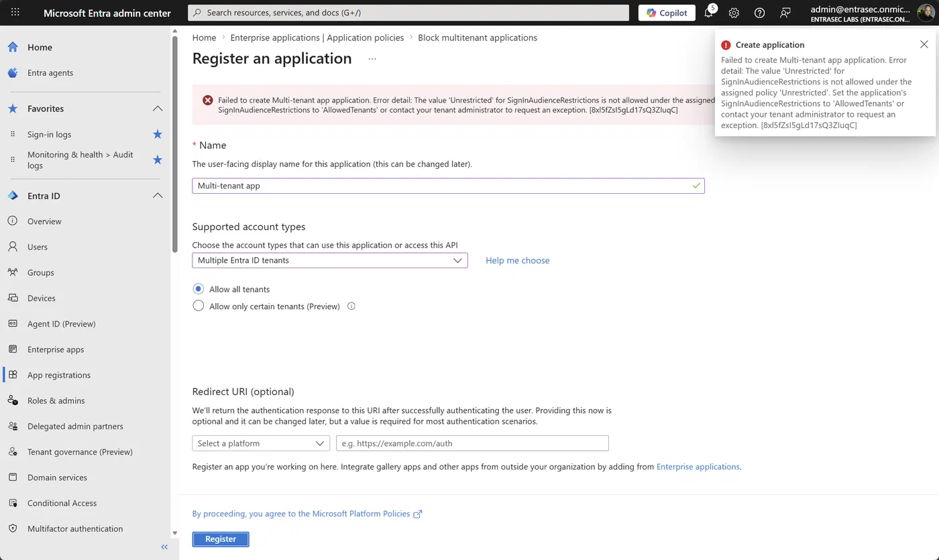939x560 pixels.
Task: Select Allow only certain tenants option
Action: click(x=198, y=306)
